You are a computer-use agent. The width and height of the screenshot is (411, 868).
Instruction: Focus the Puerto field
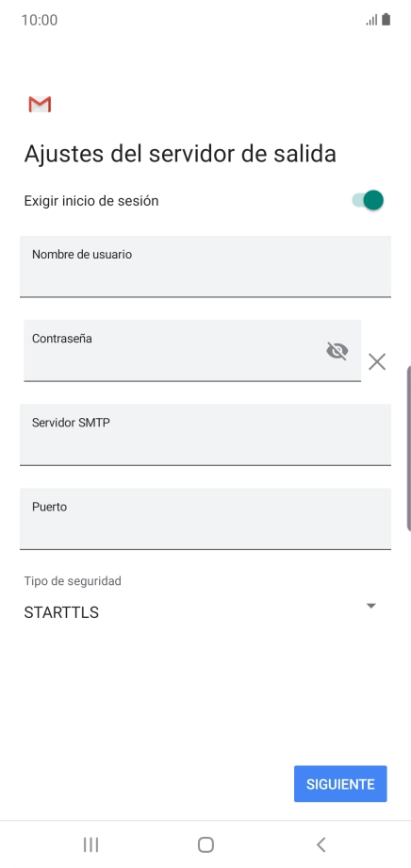coord(205,519)
